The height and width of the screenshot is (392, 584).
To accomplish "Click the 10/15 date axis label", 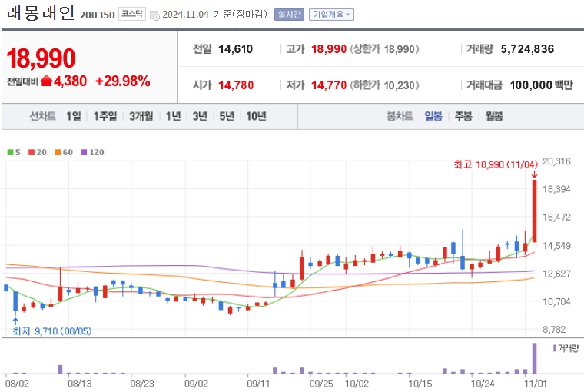I will [420, 384].
